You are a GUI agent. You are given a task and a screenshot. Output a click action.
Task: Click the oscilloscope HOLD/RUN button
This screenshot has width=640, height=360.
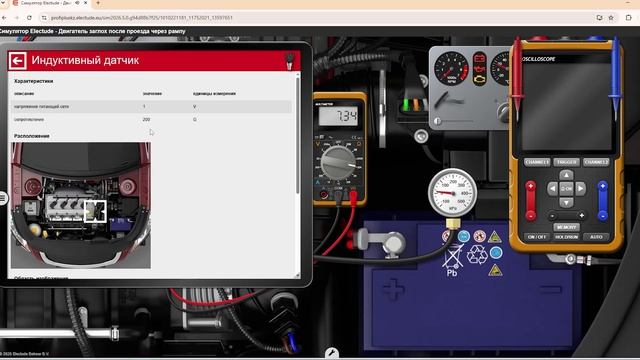point(566,237)
